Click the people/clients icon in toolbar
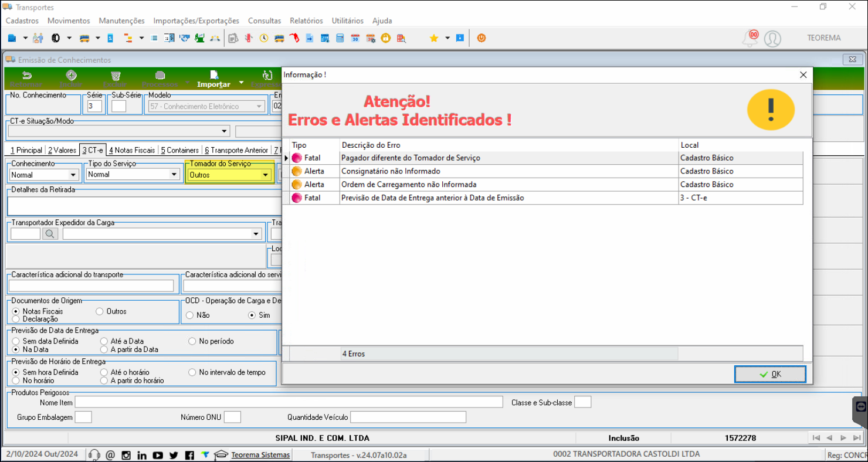868x462 pixels. 38,38
